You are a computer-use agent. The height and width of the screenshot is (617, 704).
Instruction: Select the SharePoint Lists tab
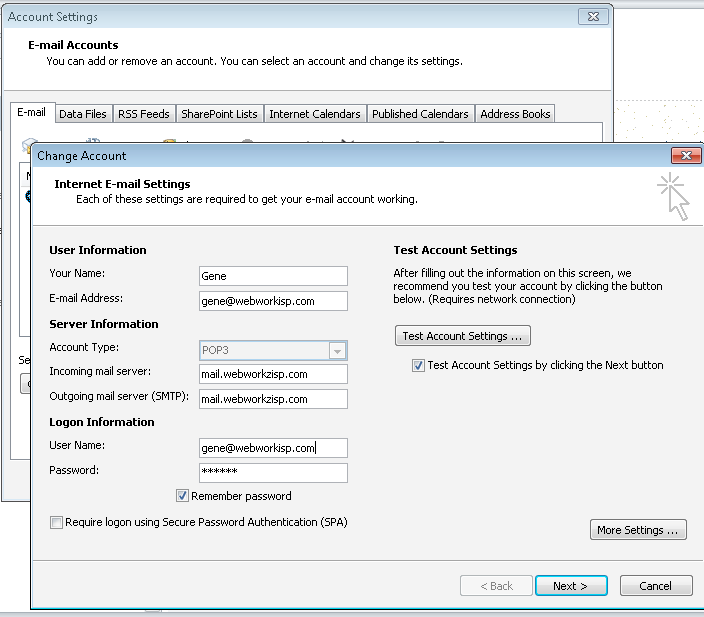(219, 114)
